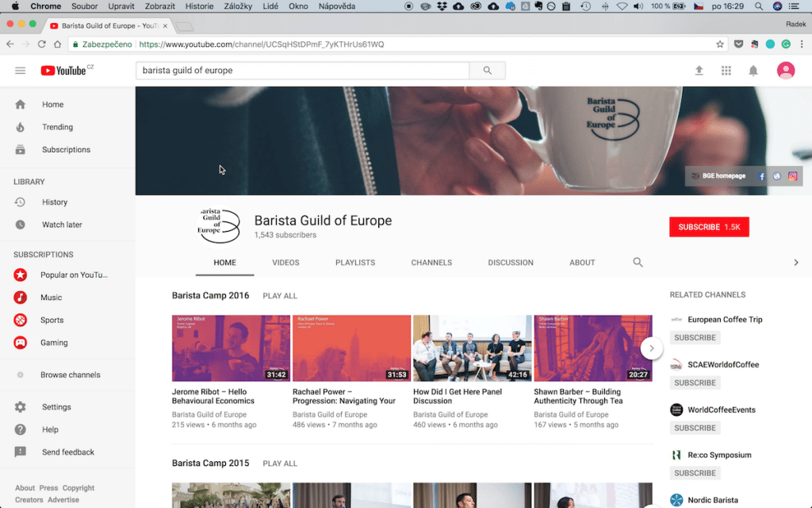The width and height of the screenshot is (812, 508).
Task: Open the Apple menu
Action: [16, 6]
